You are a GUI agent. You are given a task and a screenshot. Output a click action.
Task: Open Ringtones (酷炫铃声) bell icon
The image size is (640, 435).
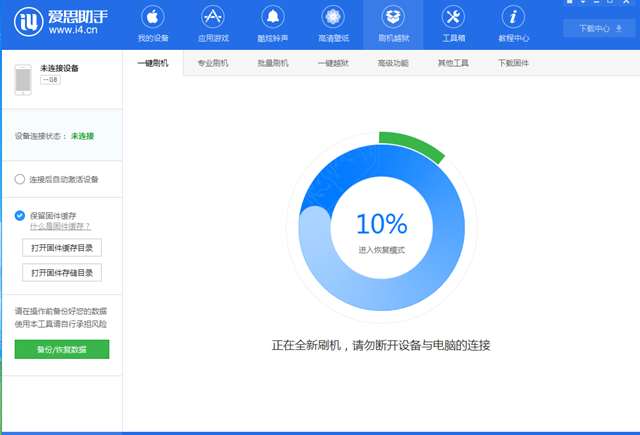click(x=272, y=24)
